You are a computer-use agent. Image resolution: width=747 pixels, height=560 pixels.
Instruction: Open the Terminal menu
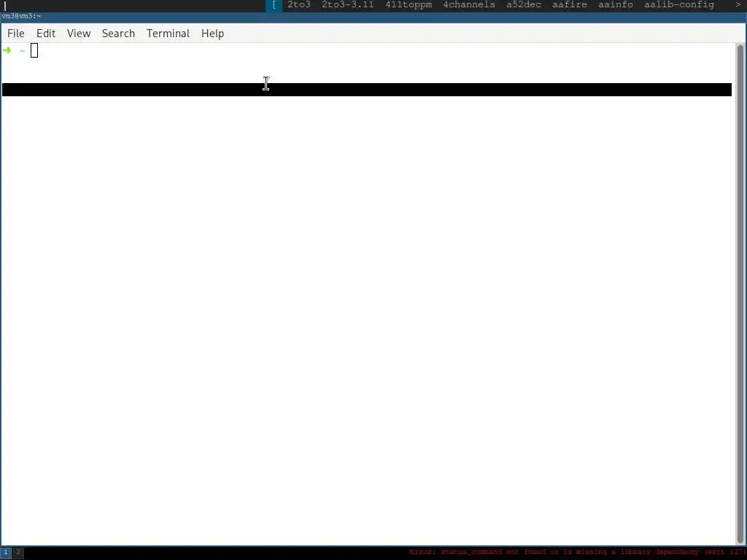[168, 34]
